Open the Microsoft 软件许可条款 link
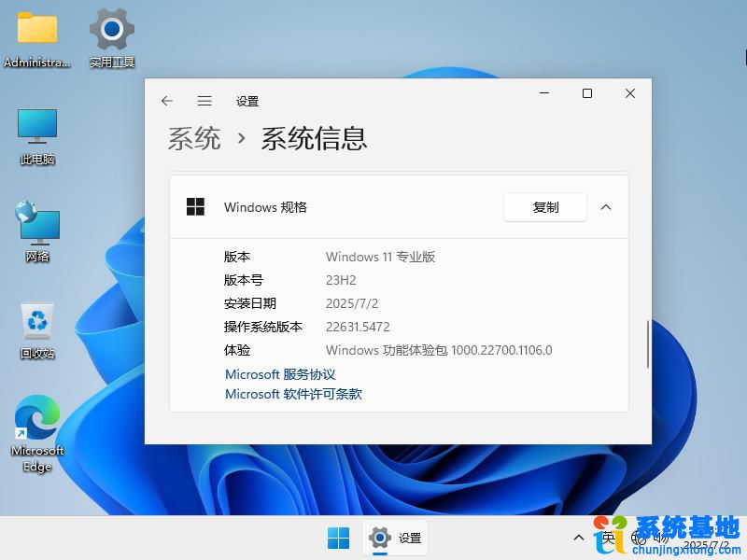 [x=293, y=394]
